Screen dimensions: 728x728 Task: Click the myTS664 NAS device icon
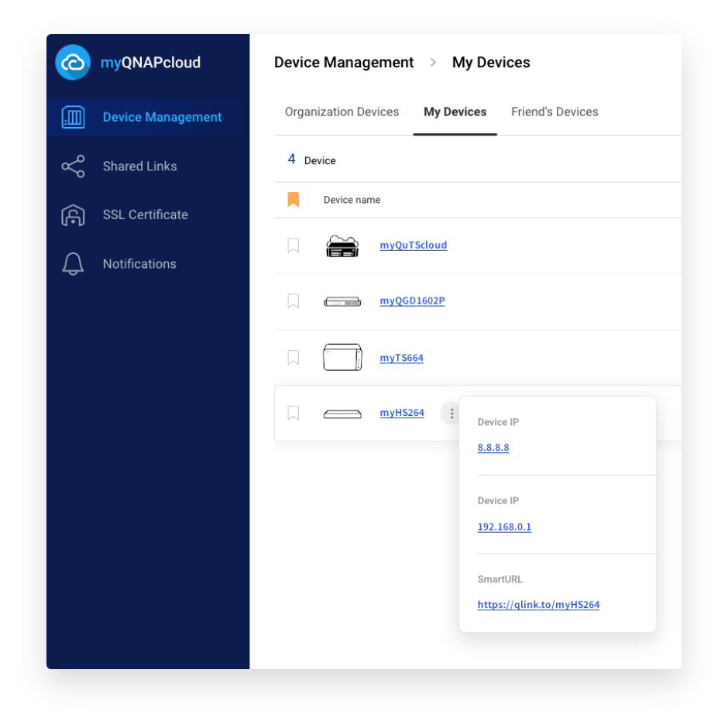(342, 358)
